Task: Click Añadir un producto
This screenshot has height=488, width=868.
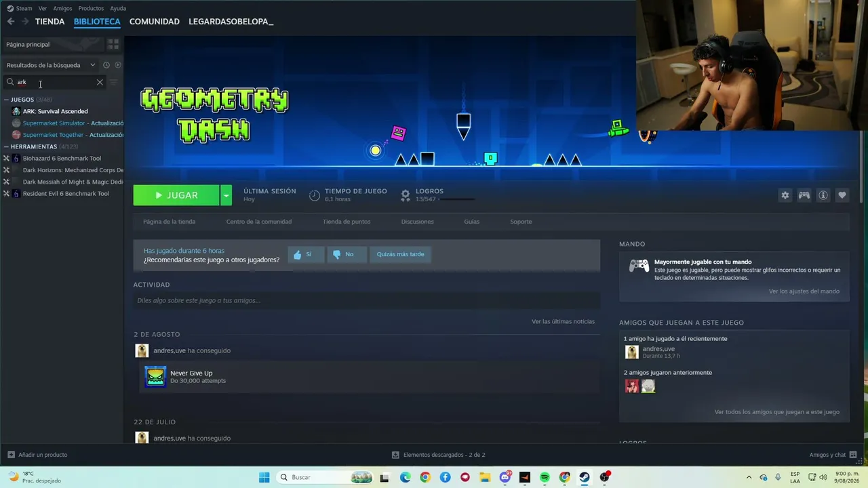Action: tap(37, 455)
